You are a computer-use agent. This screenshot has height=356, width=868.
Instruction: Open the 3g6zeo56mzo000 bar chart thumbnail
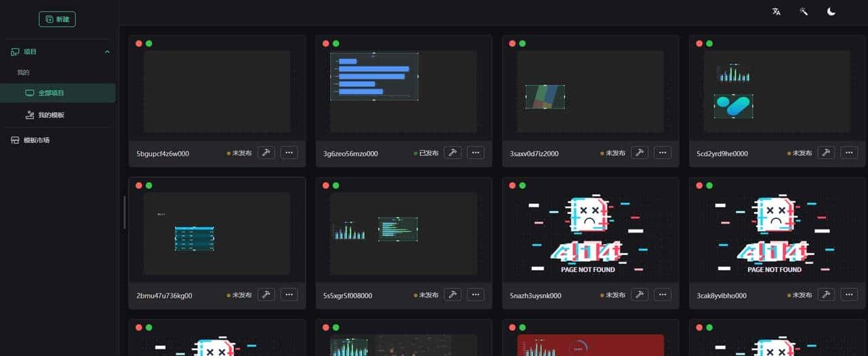tap(374, 77)
